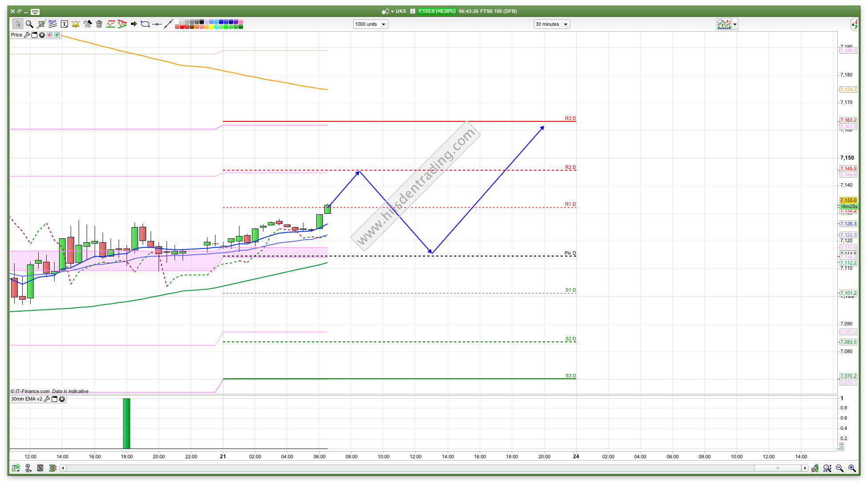Image resolution: width=868 pixels, height=485 pixels.
Task: Open the 30 minutes timeframe dropdown
Action: point(552,24)
